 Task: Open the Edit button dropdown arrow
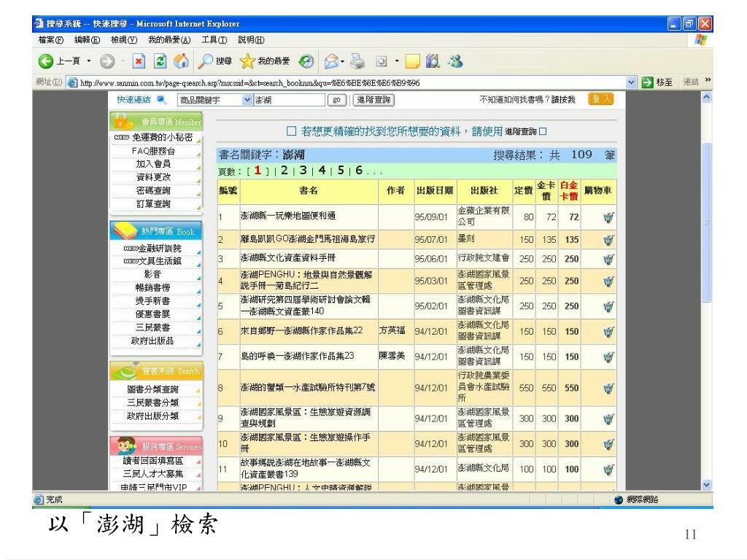396,61
